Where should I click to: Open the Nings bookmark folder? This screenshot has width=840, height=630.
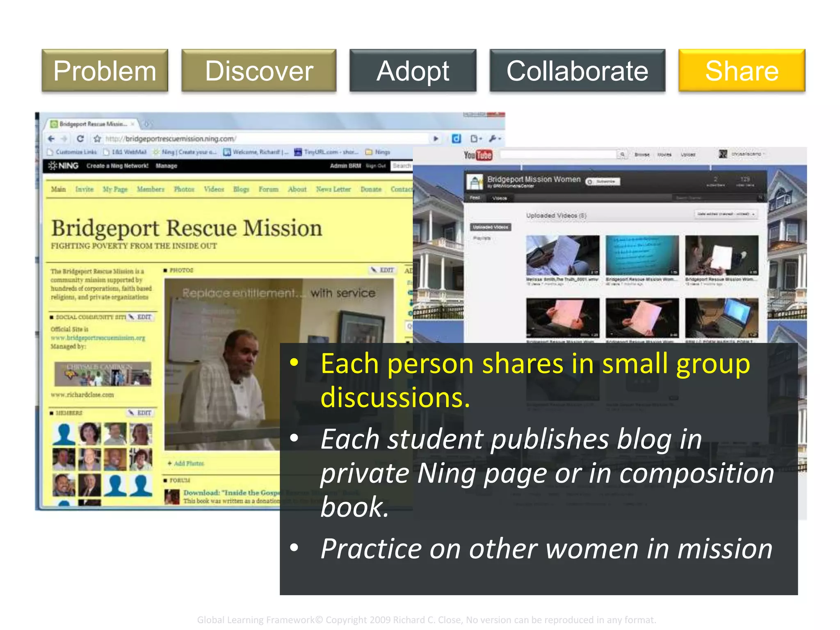378,152
